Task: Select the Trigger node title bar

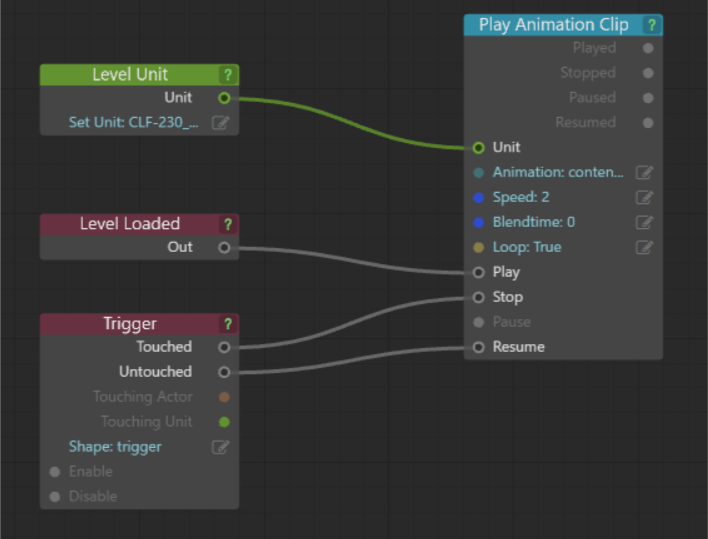Action: 130,324
